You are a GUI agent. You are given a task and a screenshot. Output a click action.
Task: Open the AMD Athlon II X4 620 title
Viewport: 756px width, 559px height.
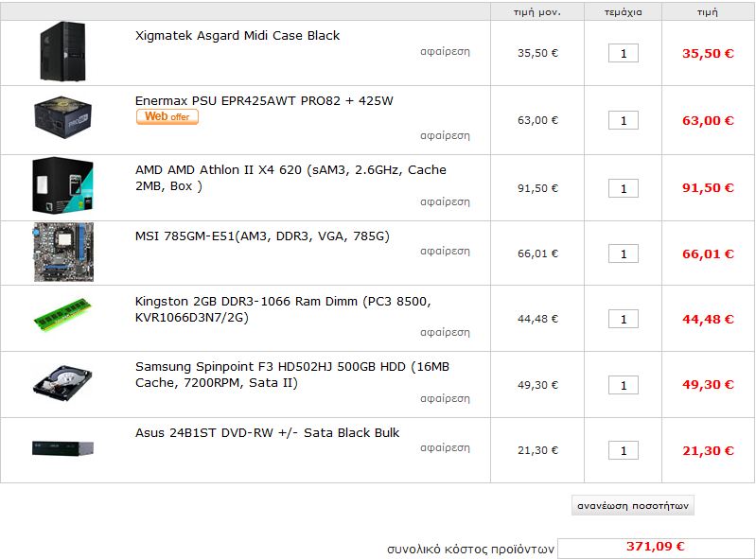coord(290,178)
